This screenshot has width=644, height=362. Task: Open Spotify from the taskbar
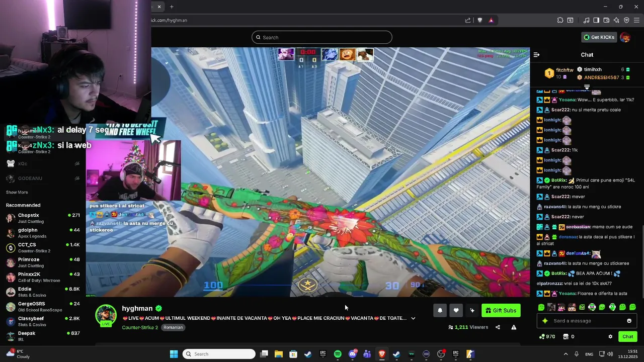pos(338,354)
